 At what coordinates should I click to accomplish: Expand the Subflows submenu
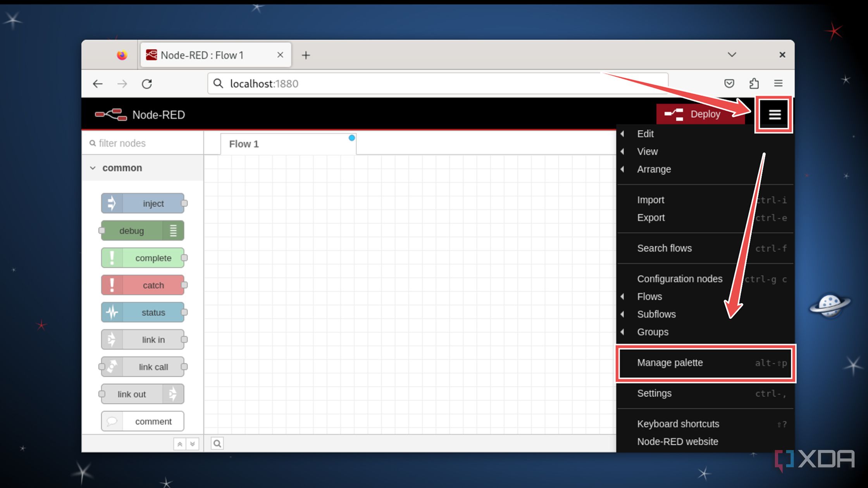pos(656,314)
